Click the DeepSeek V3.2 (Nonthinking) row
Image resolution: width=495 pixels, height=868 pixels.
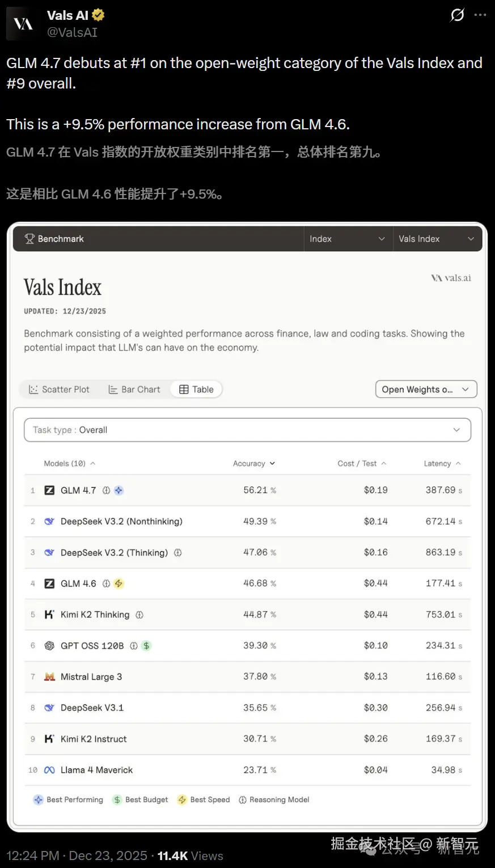point(121,521)
